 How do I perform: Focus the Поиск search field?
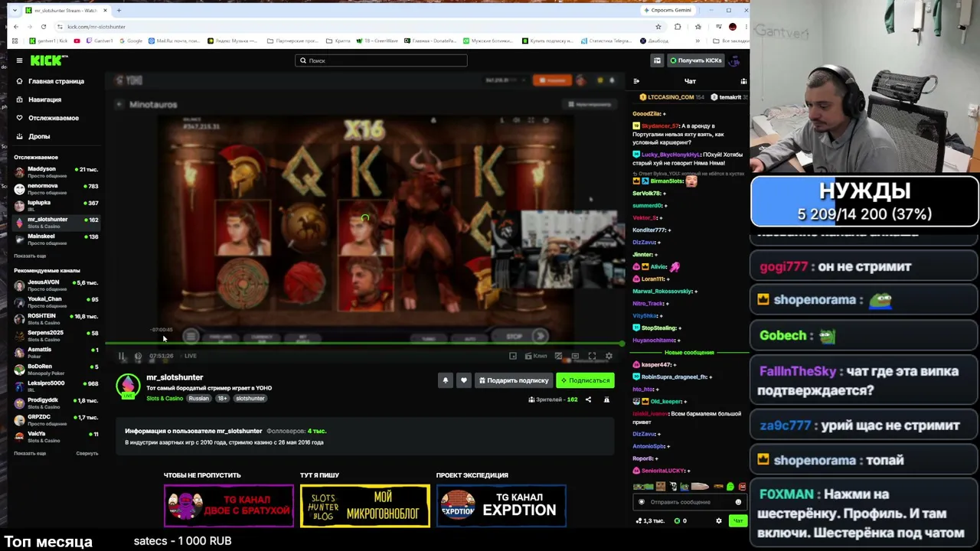381,60
